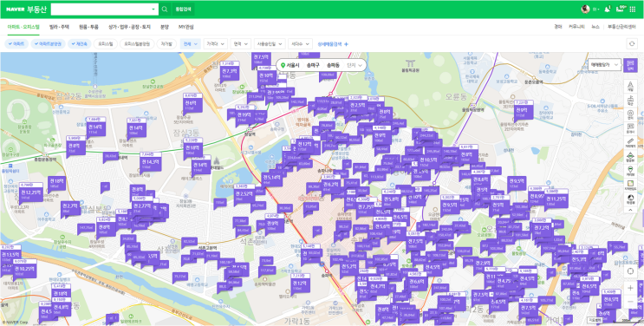This screenshot has width=644, height=326.
Task: Select 송파동 in the location bar
Action: tap(333, 65)
